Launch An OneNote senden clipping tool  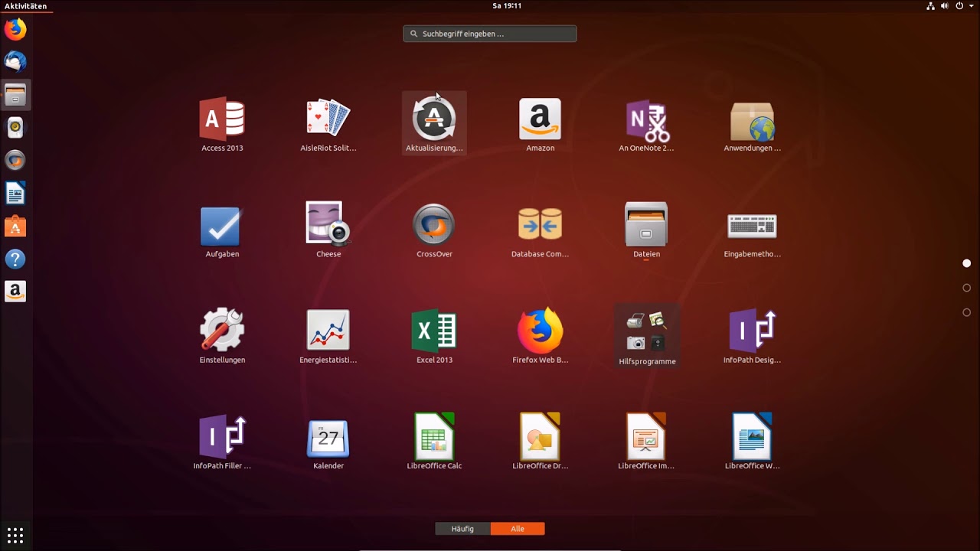(646, 124)
